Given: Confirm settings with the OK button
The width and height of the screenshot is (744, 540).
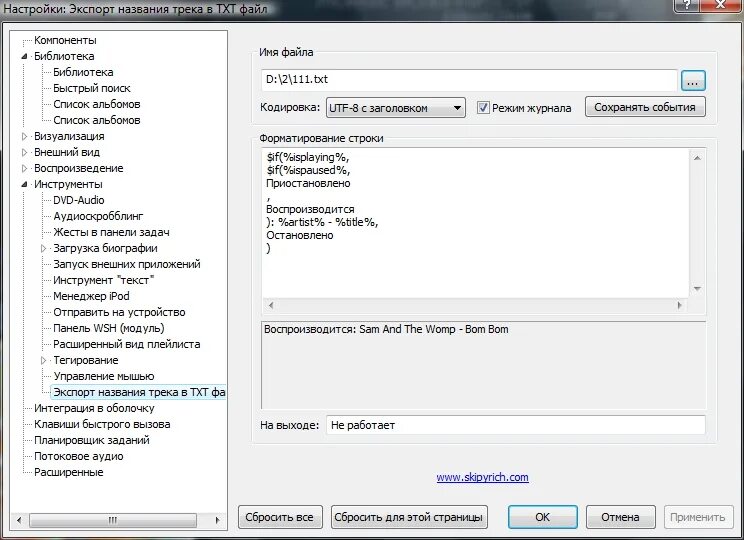Looking at the screenshot, I should tap(542, 517).
